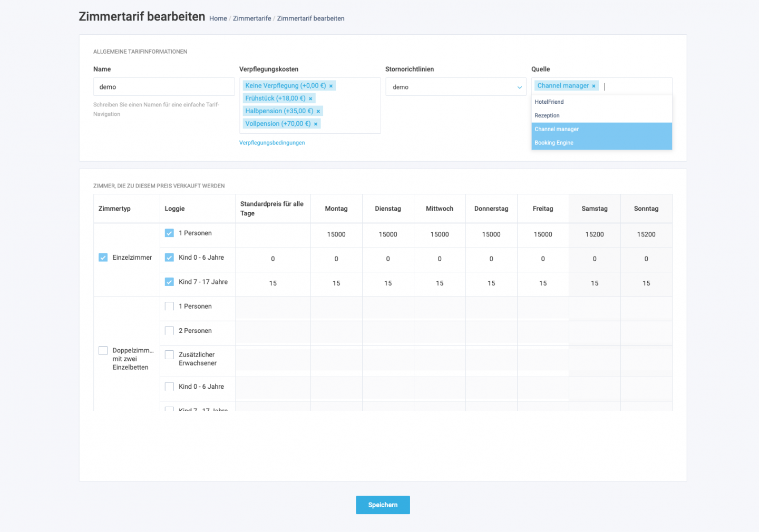Remove the Channel manager source tag
This screenshot has height=532, width=759.
pos(593,86)
